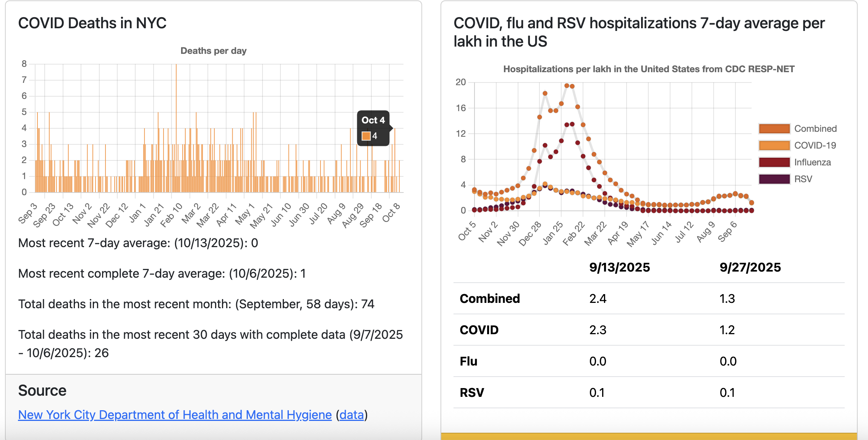Viewport: 868px width, 440px height.
Task: Click the COVID value 2.3 table cell
Action: click(598, 330)
